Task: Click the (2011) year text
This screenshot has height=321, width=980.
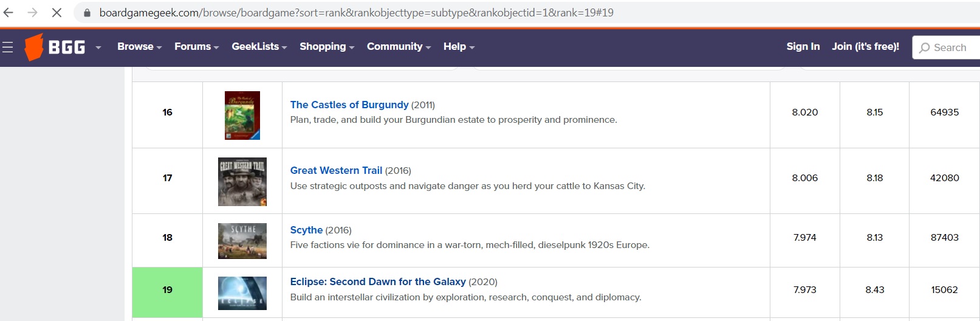Action: tap(423, 105)
